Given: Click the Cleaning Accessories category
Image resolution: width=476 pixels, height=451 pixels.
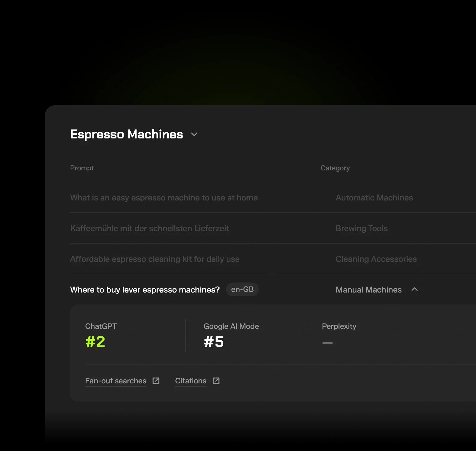Looking at the screenshot, I should [x=376, y=259].
